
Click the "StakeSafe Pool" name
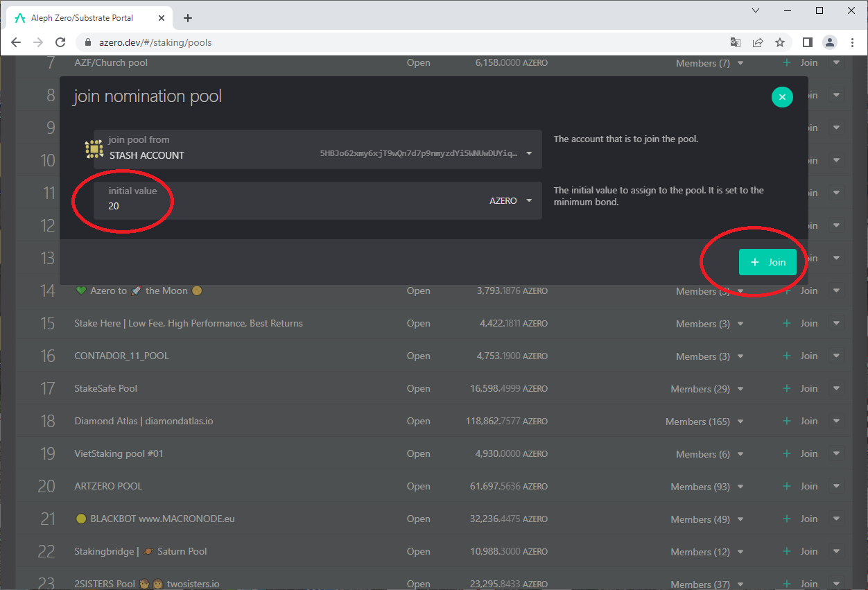click(106, 388)
